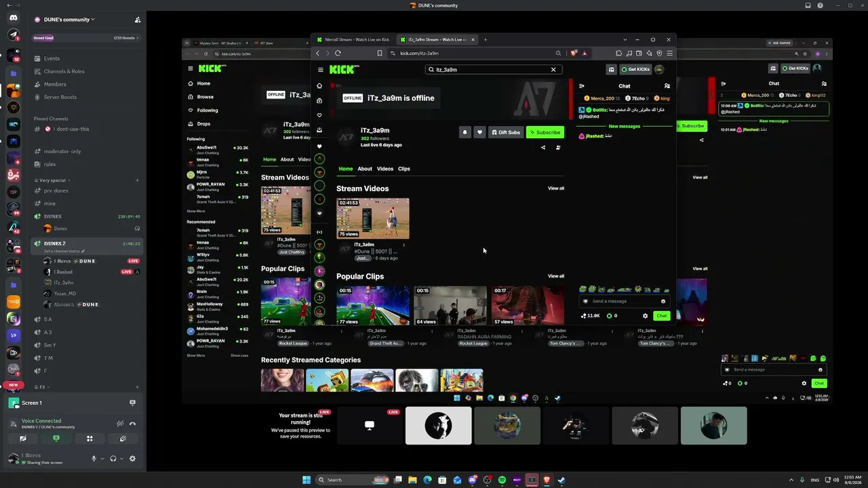Open the Boost Goal progress bar

point(87,38)
